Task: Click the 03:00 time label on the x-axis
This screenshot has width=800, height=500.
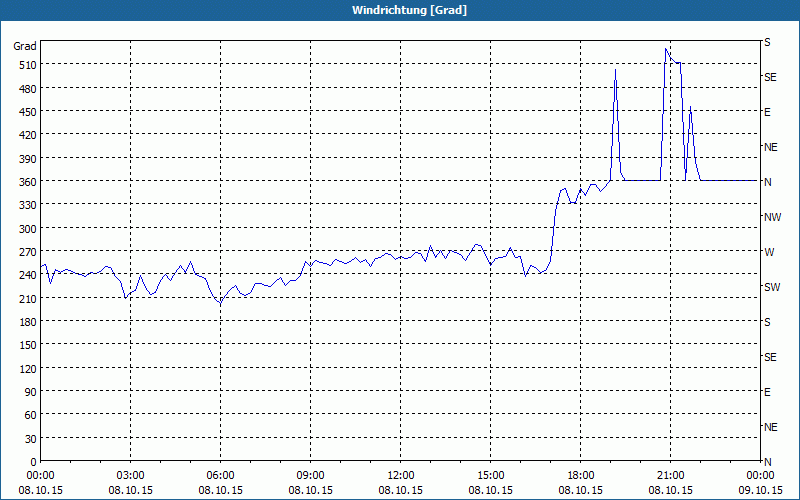Action: tap(130, 476)
